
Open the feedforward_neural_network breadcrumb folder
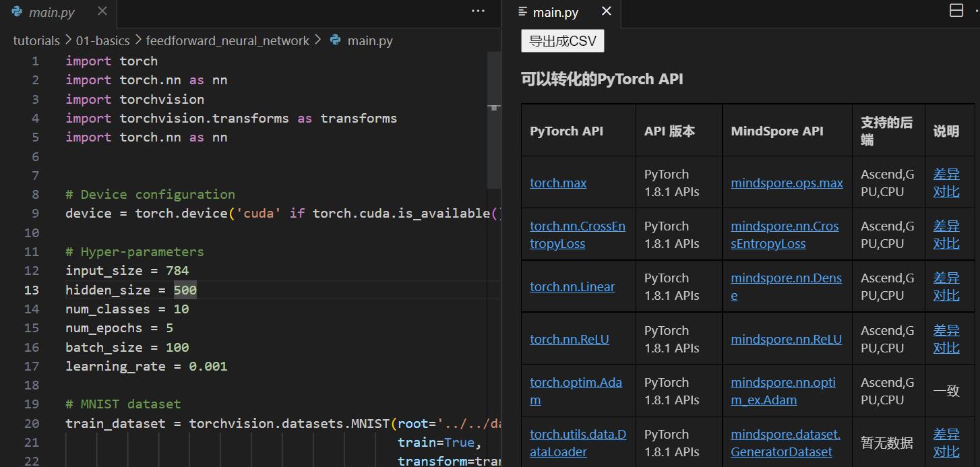[228, 41]
